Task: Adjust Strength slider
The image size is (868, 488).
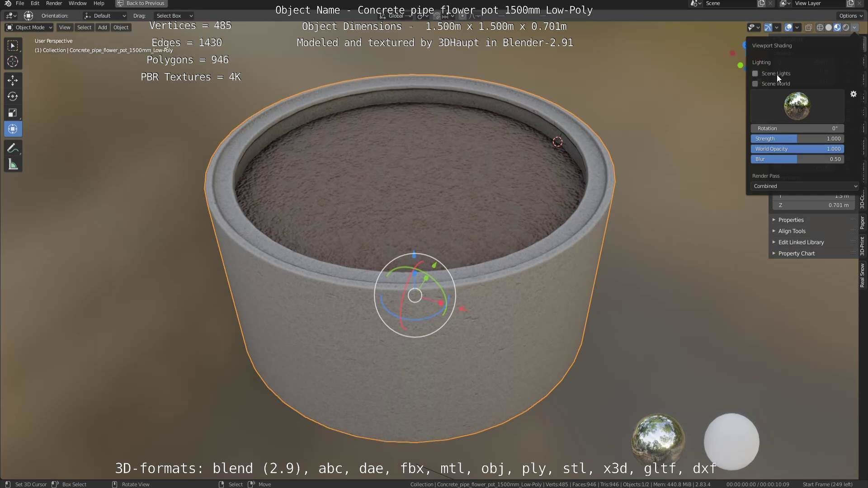Action: click(x=797, y=139)
